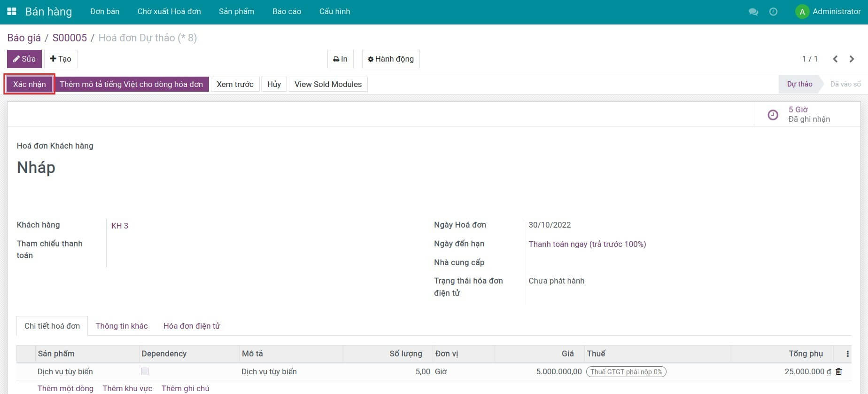Viewport: 868px width, 394px height.
Task: Click the Xác nhận button
Action: point(30,84)
